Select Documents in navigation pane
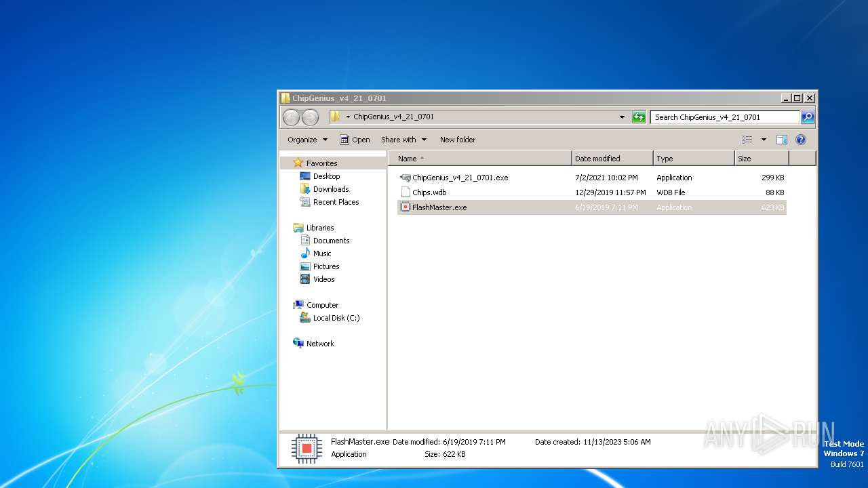The height and width of the screenshot is (488, 868). pyautogui.click(x=331, y=241)
